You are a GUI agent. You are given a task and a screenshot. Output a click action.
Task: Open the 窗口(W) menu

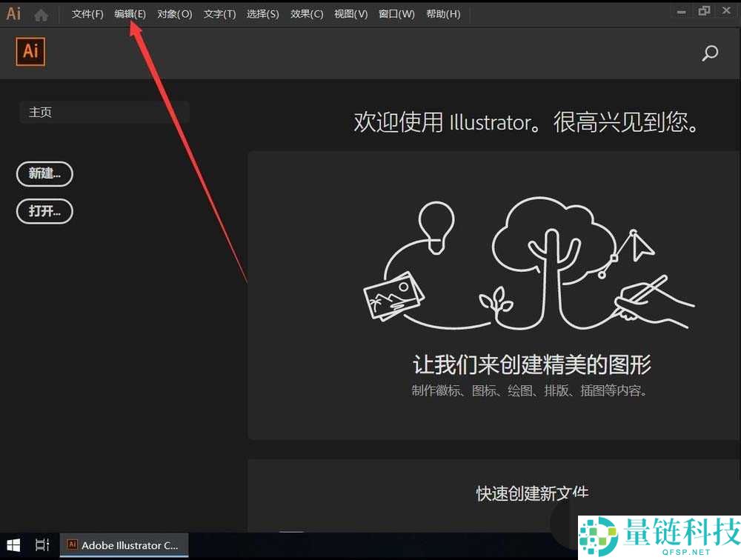(x=396, y=14)
